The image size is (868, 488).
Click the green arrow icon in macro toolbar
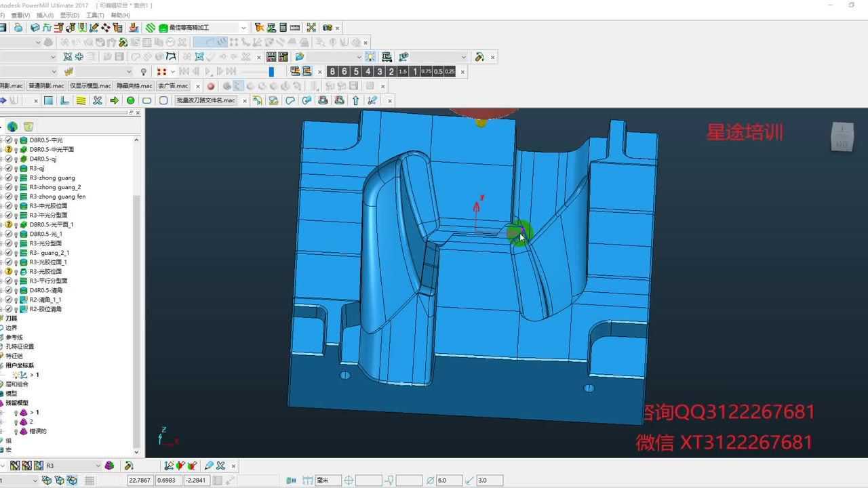click(x=114, y=100)
